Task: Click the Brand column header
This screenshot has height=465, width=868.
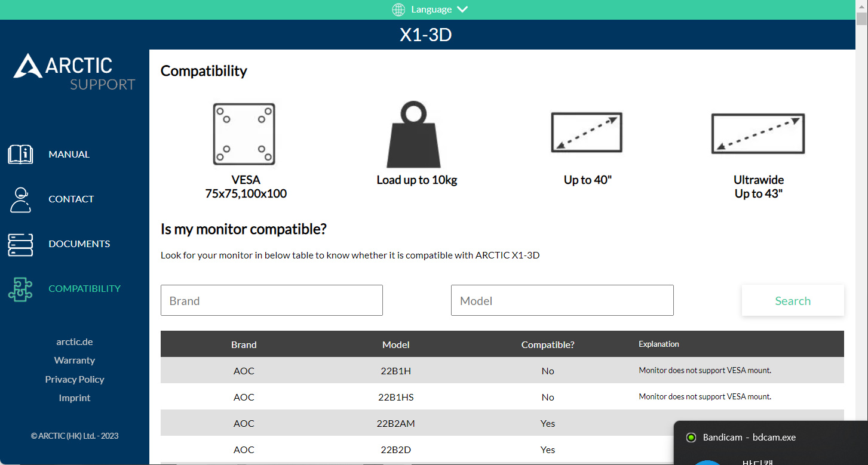Action: pyautogui.click(x=244, y=344)
